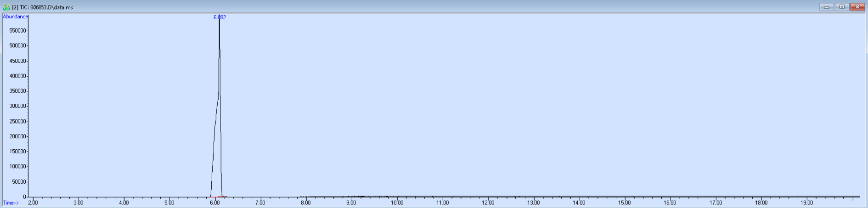This screenshot has width=868, height=208.
Task: Click the 14.00 time axis tick label
Action: coord(579,203)
